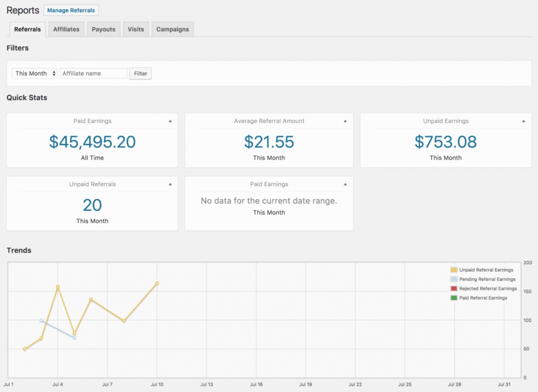Collapse the Average Referral Amount card

click(x=345, y=121)
